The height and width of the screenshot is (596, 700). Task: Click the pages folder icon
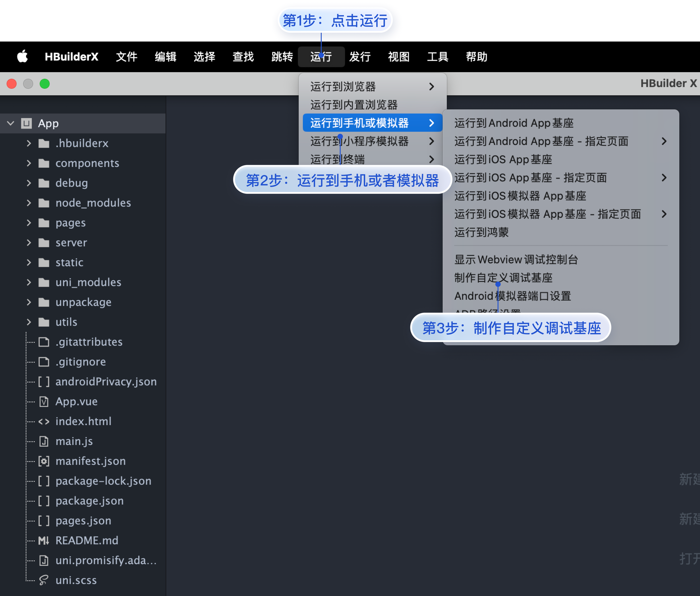click(x=44, y=223)
